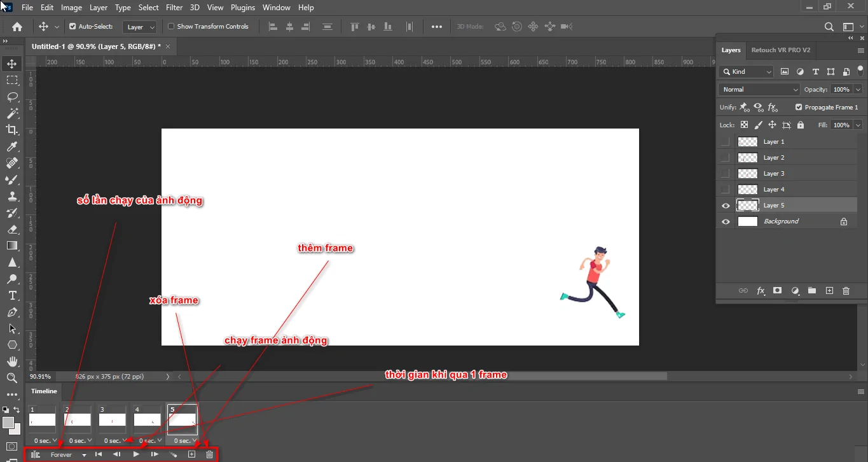Duplicate frame with the new frame button

coord(191,454)
